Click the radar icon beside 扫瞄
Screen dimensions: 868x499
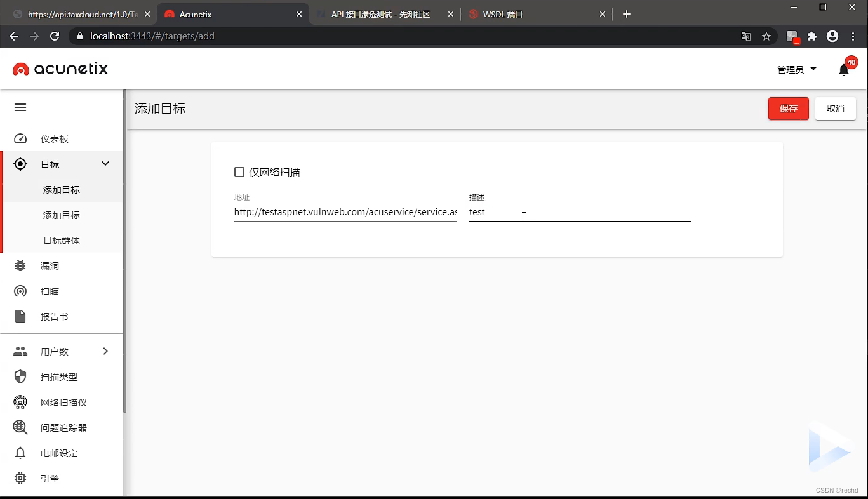point(20,291)
